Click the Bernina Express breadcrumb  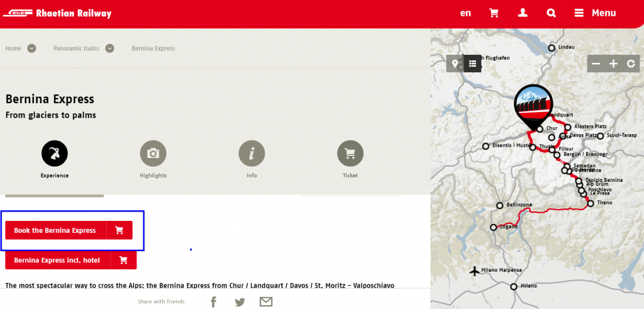[153, 48]
